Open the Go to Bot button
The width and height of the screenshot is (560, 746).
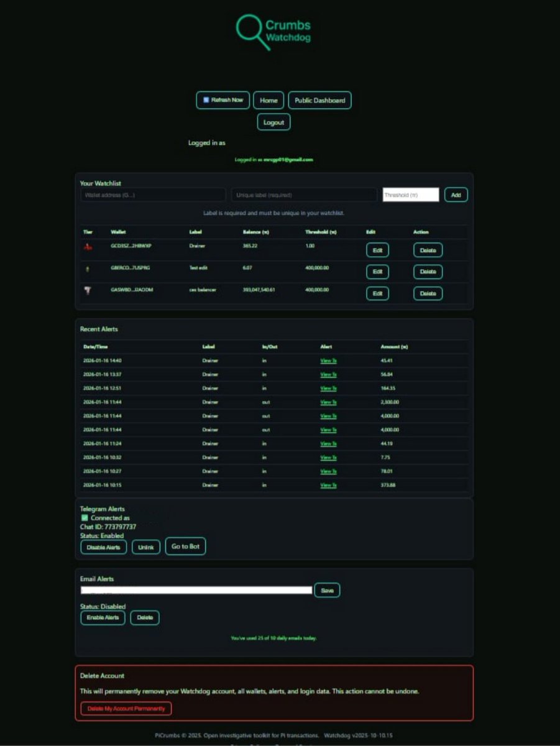(185, 546)
